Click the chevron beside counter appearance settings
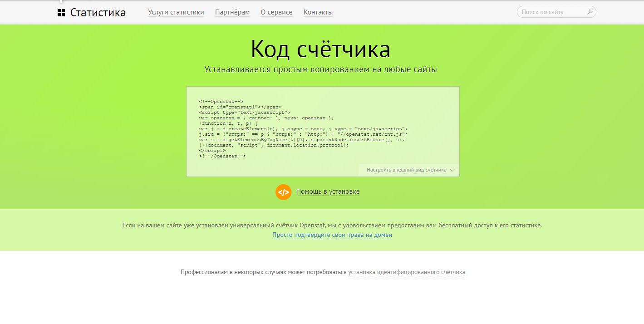Image resolution: width=644 pixels, height=324 pixels. pos(452,170)
